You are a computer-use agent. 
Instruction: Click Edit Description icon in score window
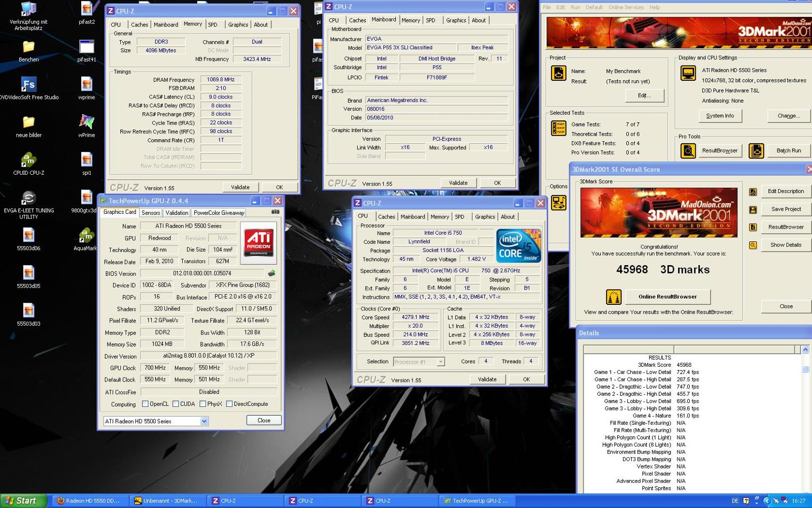pyautogui.click(x=753, y=192)
